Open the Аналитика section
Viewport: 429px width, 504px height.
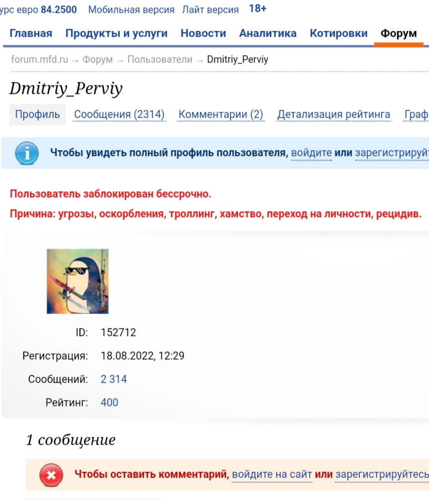pos(267,33)
